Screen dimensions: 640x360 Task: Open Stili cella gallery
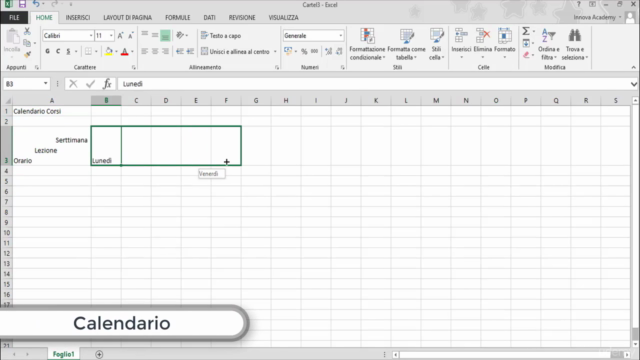436,45
